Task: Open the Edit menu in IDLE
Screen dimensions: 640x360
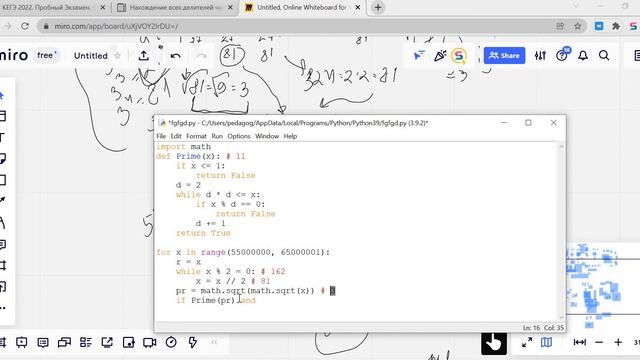Action: point(176,136)
